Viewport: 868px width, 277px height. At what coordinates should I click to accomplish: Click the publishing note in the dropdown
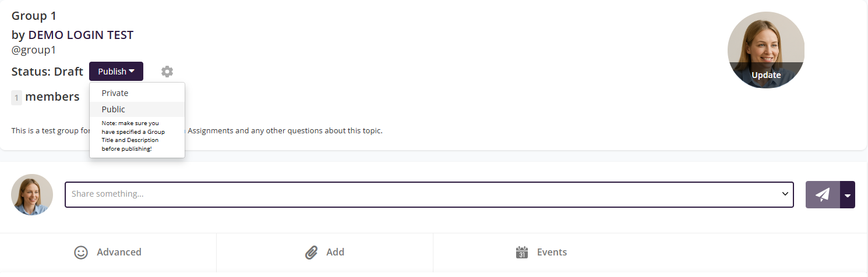click(x=133, y=136)
